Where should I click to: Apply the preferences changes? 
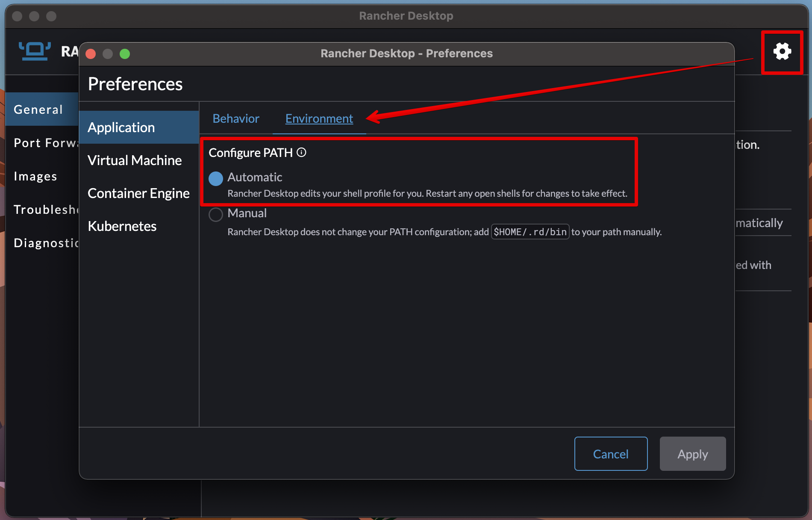(x=693, y=454)
